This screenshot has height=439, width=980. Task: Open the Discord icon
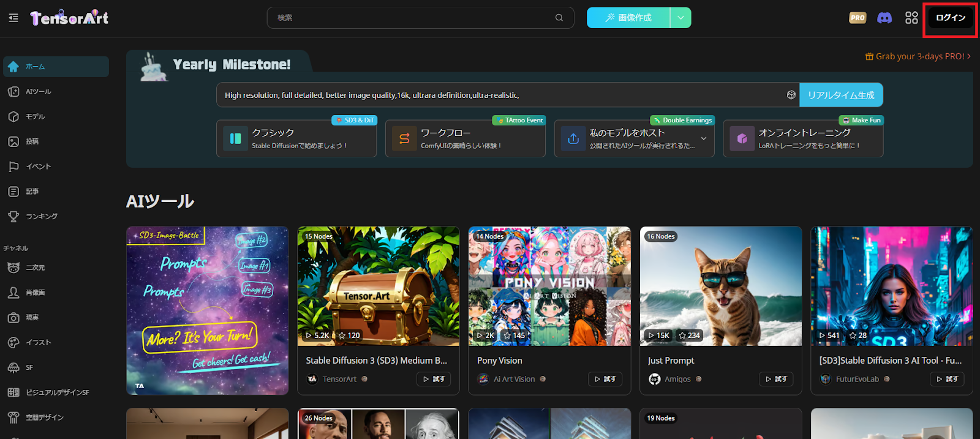[x=884, y=18]
